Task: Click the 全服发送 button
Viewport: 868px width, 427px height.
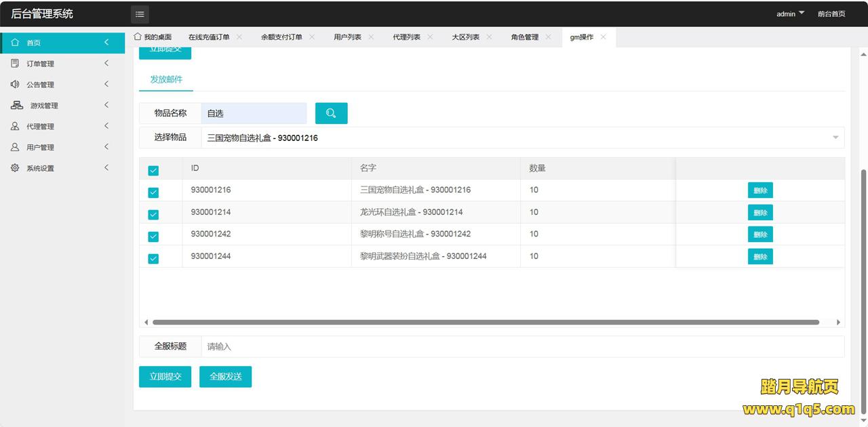Action: 225,377
